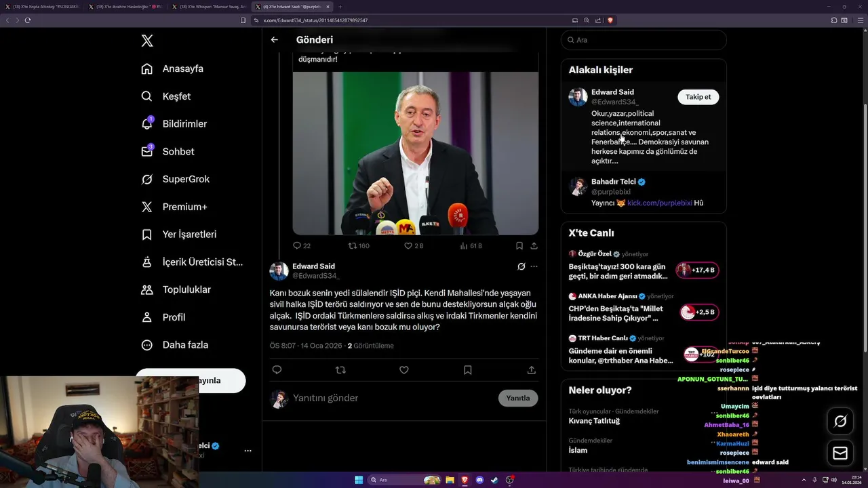Switch to the X'te Rojda Altıntaş tab
868x488 pixels.
(x=41, y=7)
